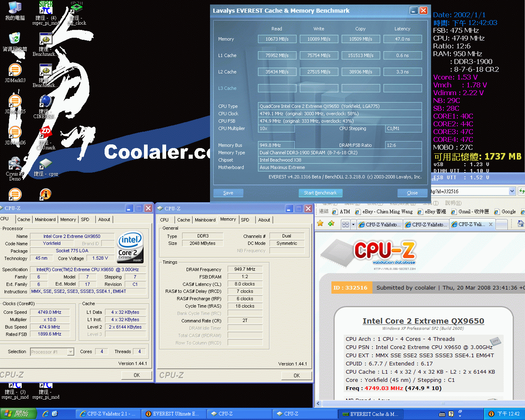Click Close button in EVEREST benchmark window
The image size is (525, 420).
412,193
